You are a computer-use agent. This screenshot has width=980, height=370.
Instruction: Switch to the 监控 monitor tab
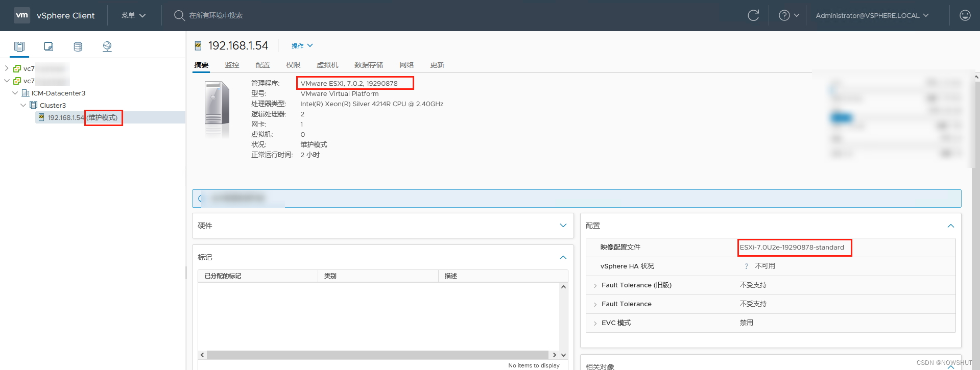[232, 65]
